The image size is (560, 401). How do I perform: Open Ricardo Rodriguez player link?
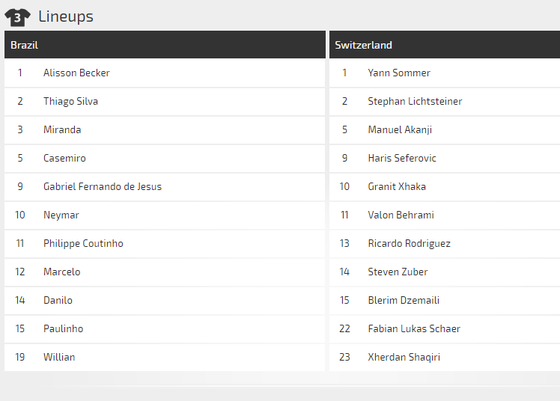pos(409,244)
